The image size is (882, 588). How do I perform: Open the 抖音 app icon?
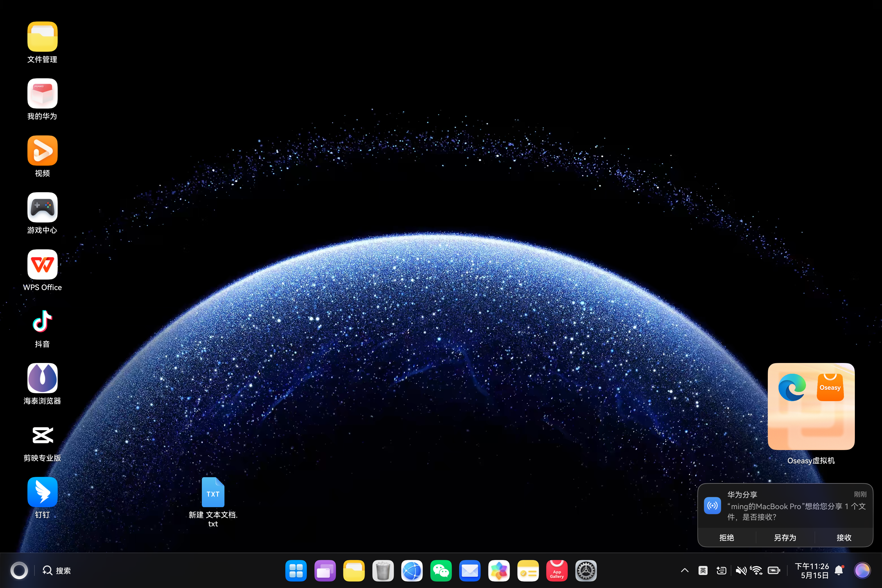coord(42,321)
